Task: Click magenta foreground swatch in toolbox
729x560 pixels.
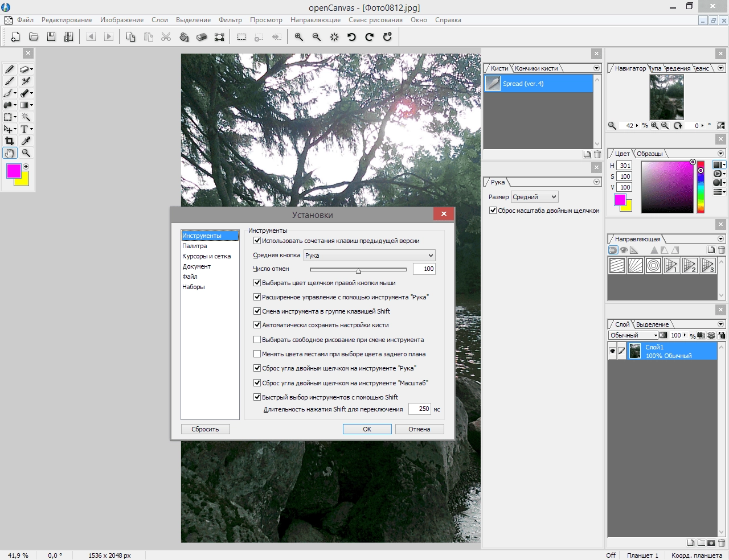Action: 14,171
